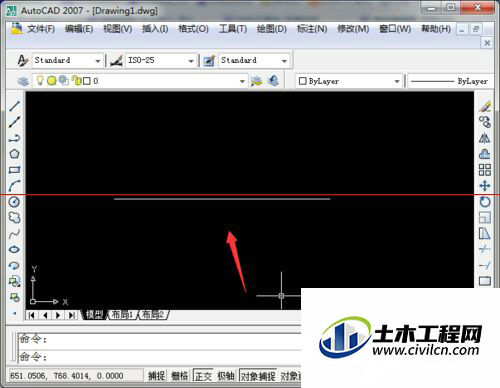Select the Construction Line tool
Viewport: 500px width, 388px height.
14,122
